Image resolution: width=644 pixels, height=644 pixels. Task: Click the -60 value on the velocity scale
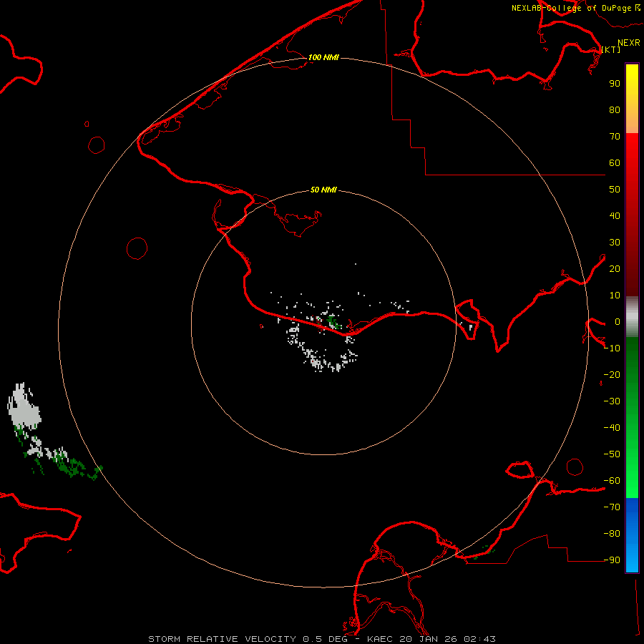(x=613, y=481)
